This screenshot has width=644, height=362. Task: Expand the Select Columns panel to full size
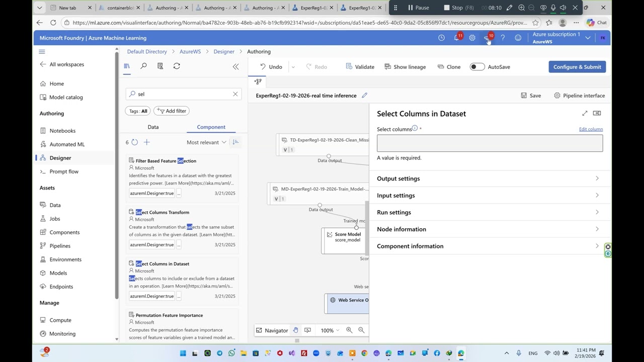[585, 114]
